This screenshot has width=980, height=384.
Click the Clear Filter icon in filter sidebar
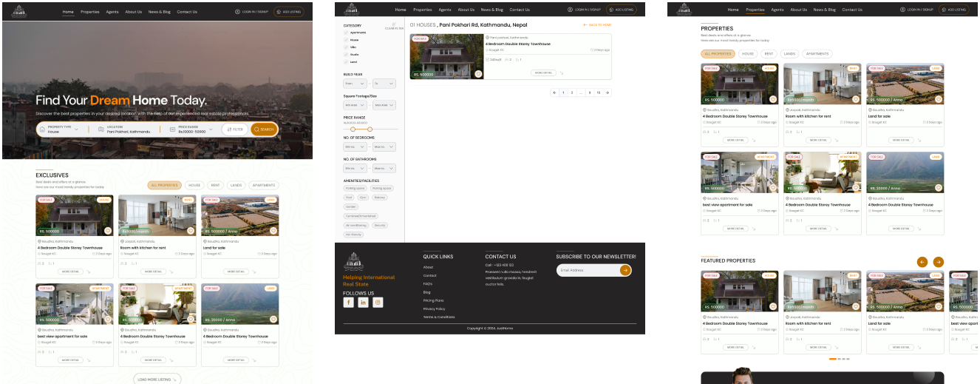394,24
